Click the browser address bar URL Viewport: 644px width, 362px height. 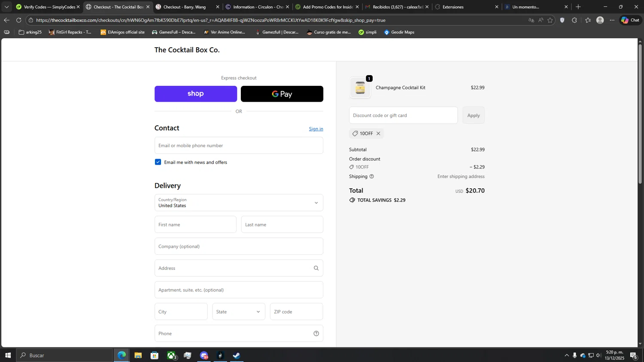tap(210, 20)
